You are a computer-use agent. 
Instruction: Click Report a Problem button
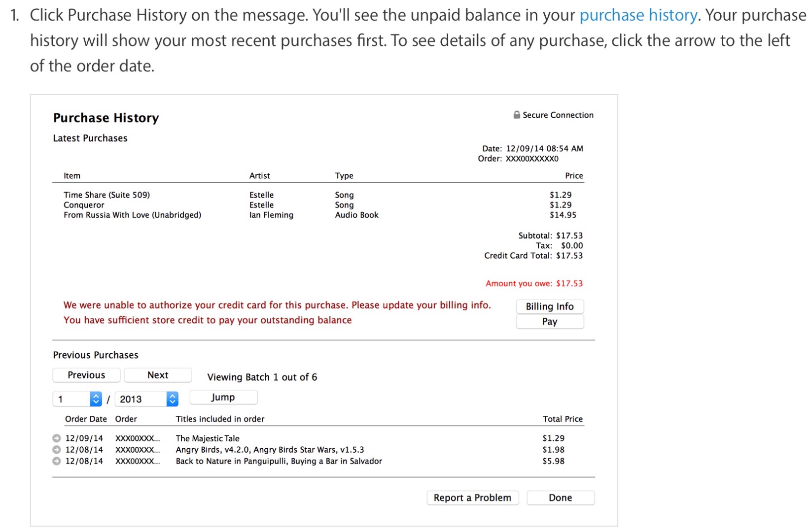pos(472,498)
